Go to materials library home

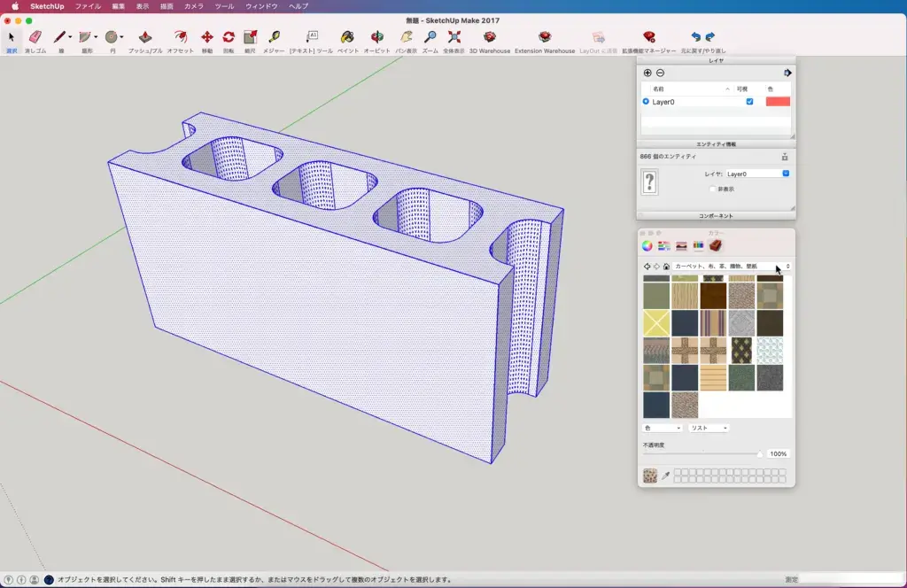666,267
